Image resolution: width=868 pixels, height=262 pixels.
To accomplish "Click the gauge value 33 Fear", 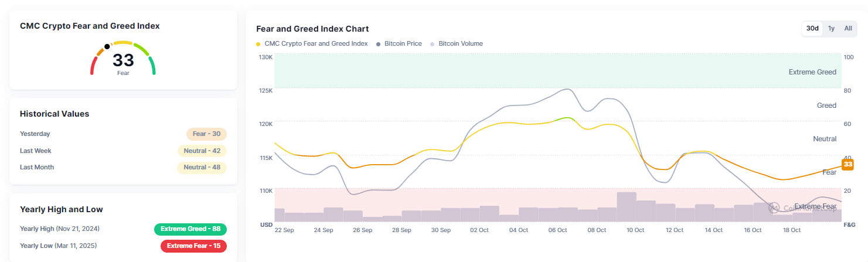I will coord(123,62).
